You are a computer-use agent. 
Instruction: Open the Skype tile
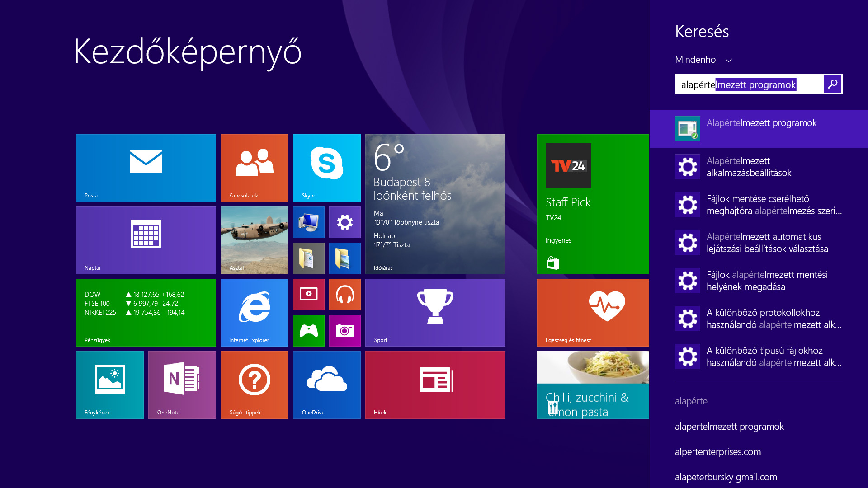click(326, 168)
